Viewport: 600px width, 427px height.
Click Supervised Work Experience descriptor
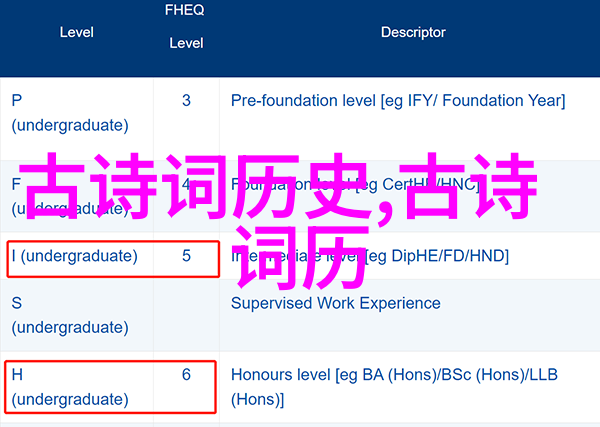click(x=336, y=303)
